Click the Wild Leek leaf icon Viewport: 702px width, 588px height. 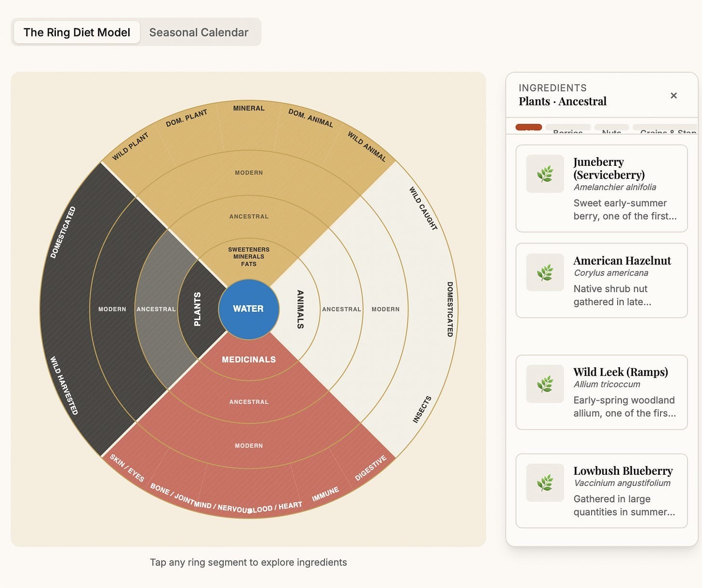[545, 384]
